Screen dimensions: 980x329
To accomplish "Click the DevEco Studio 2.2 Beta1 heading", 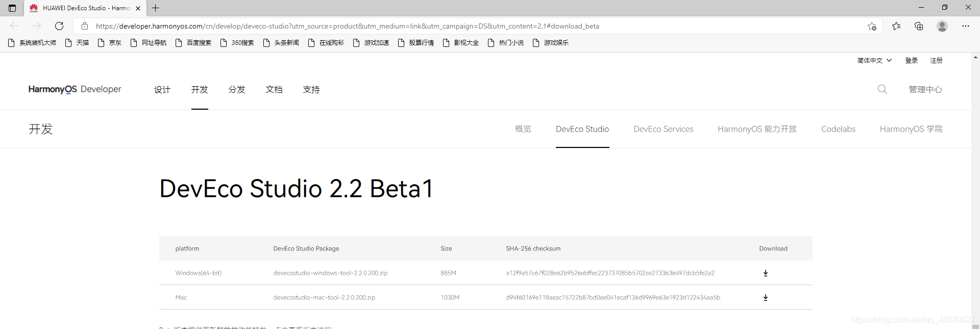I will [297, 189].
